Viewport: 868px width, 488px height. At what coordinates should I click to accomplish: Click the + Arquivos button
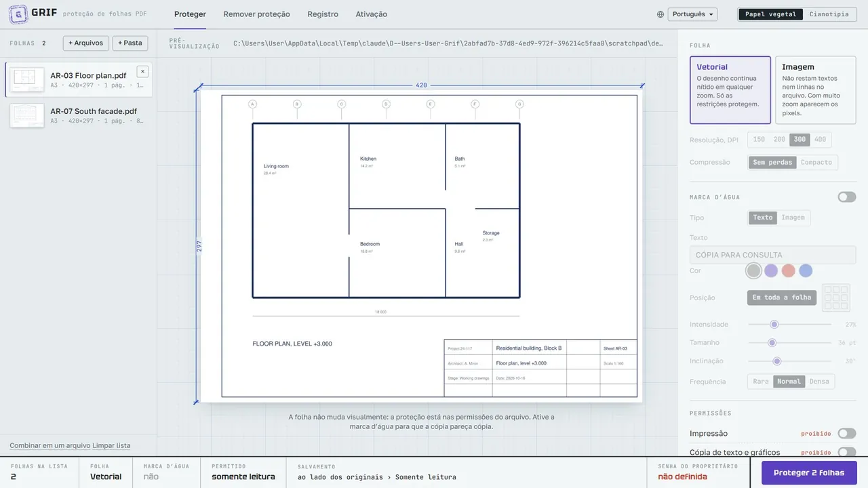(x=86, y=43)
